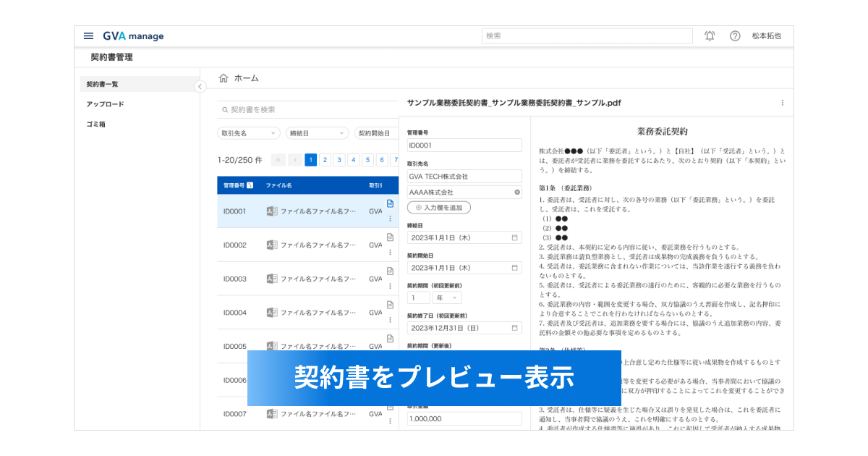Image resolution: width=868 pixels, height=456 pixels.
Task: Click the preview icon in row ID0003
Action: [390, 271]
